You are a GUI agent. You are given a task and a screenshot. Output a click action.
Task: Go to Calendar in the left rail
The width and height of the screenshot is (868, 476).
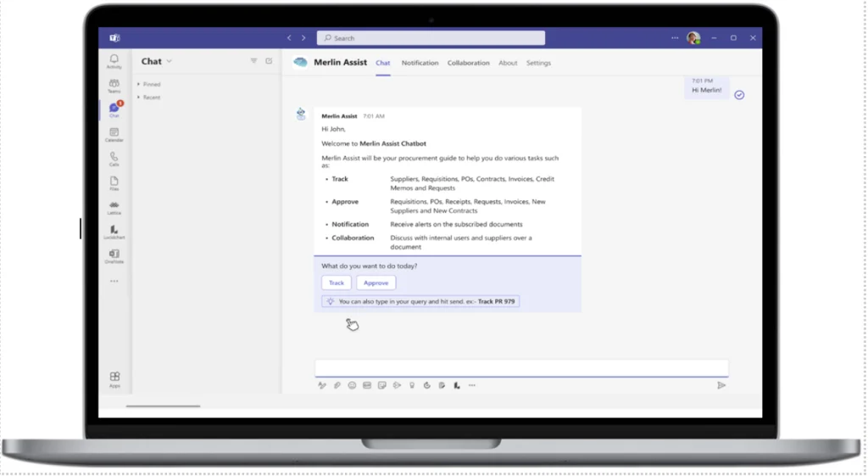(x=114, y=134)
